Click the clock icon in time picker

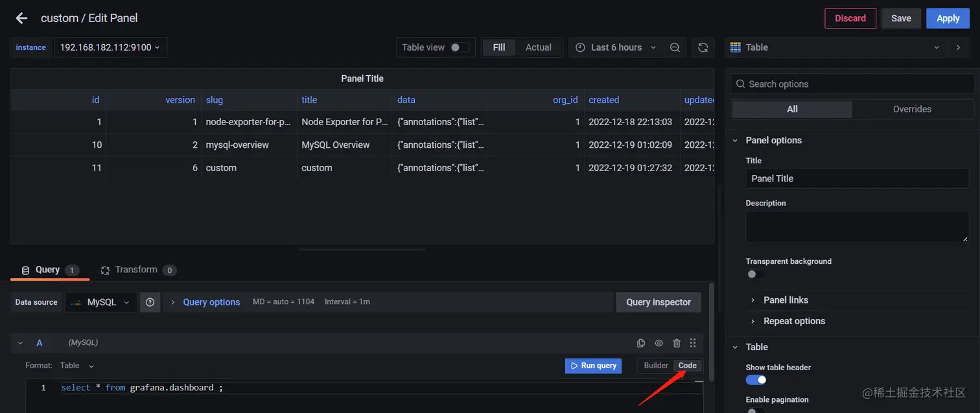(579, 47)
